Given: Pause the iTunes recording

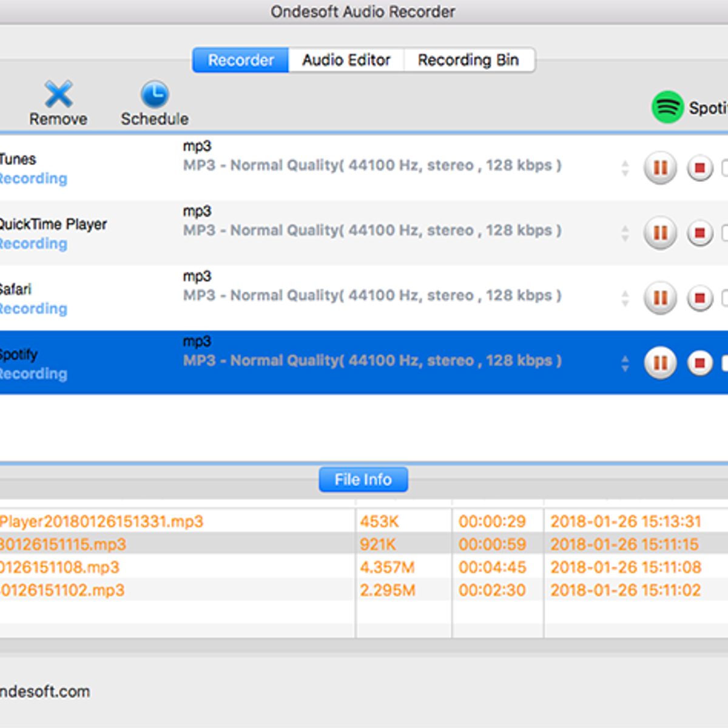Looking at the screenshot, I should (660, 167).
